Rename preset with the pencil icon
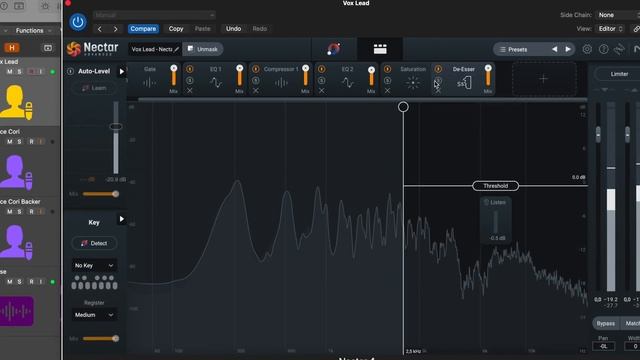640x360 pixels. (177, 49)
